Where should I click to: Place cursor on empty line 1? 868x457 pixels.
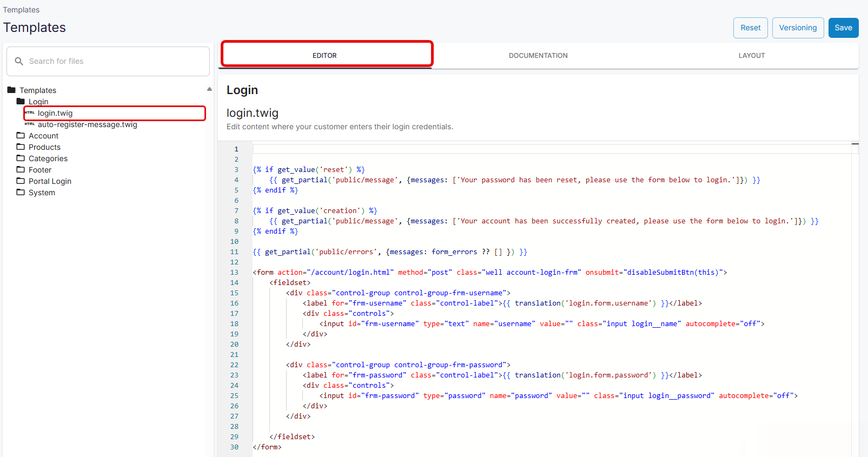[x=552, y=149]
